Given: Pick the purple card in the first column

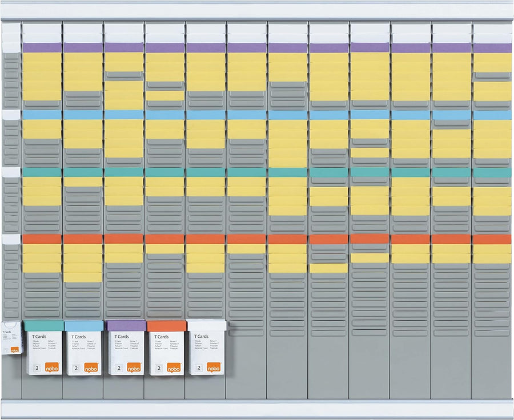Looking at the screenshot, I should [42, 48].
